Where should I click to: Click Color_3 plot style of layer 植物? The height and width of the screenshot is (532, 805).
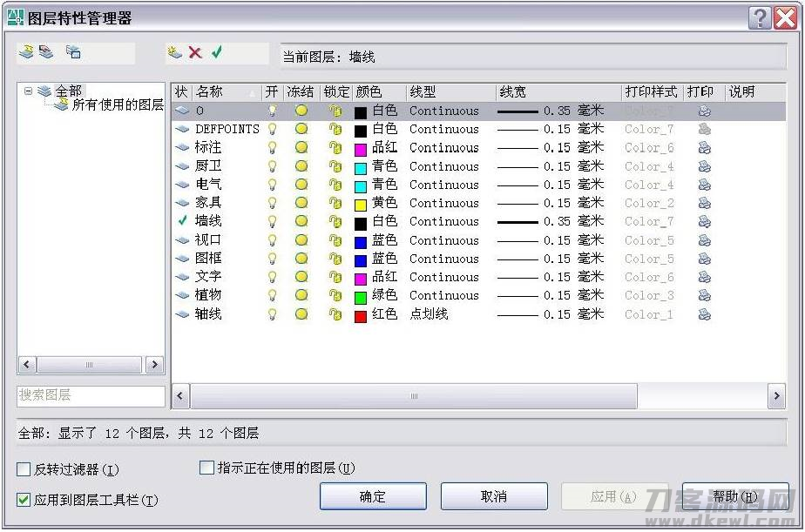click(649, 295)
